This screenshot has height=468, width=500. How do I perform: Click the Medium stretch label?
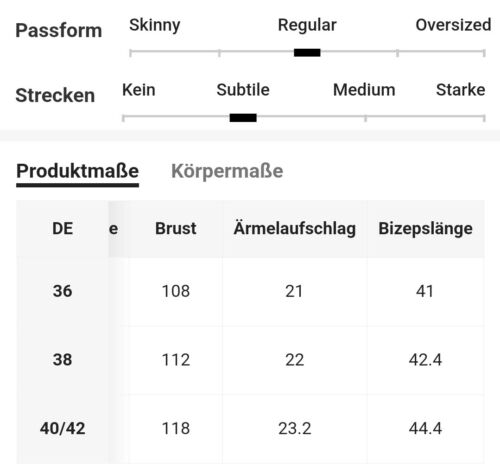click(x=364, y=90)
